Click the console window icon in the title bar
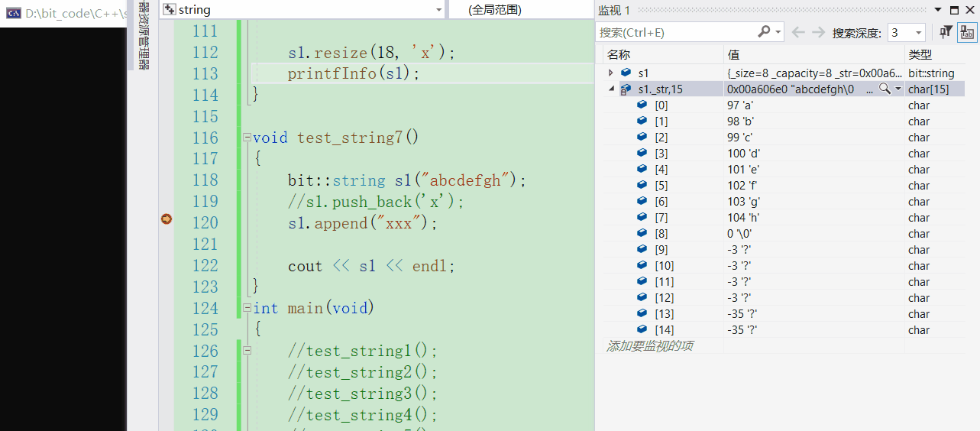The height and width of the screenshot is (431, 980). pyautogui.click(x=14, y=13)
